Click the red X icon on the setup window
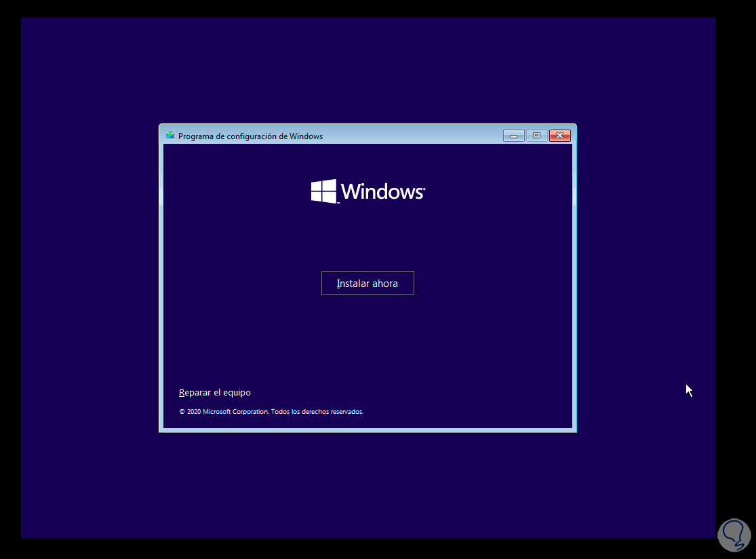 click(559, 135)
